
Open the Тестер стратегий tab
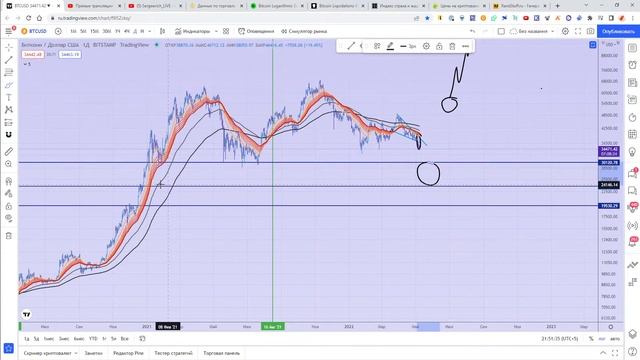coord(173,353)
